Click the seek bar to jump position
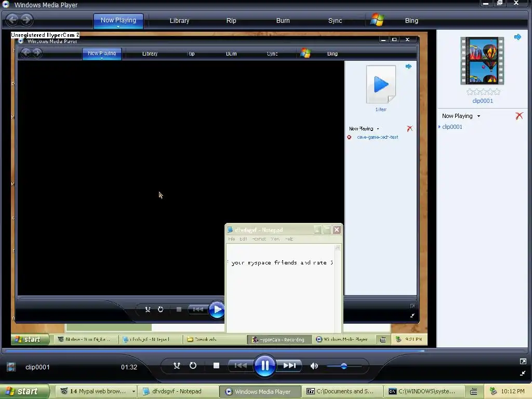The height and width of the screenshot is (399, 532). click(265, 351)
